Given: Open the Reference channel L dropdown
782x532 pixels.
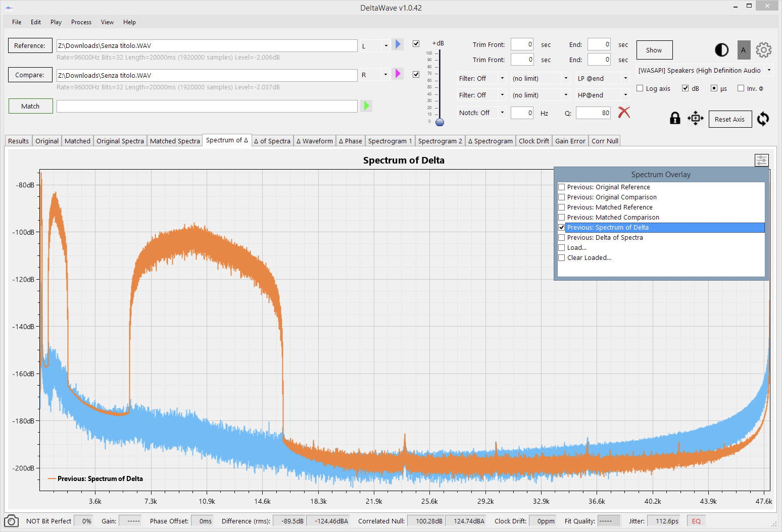Looking at the screenshot, I should [374, 45].
